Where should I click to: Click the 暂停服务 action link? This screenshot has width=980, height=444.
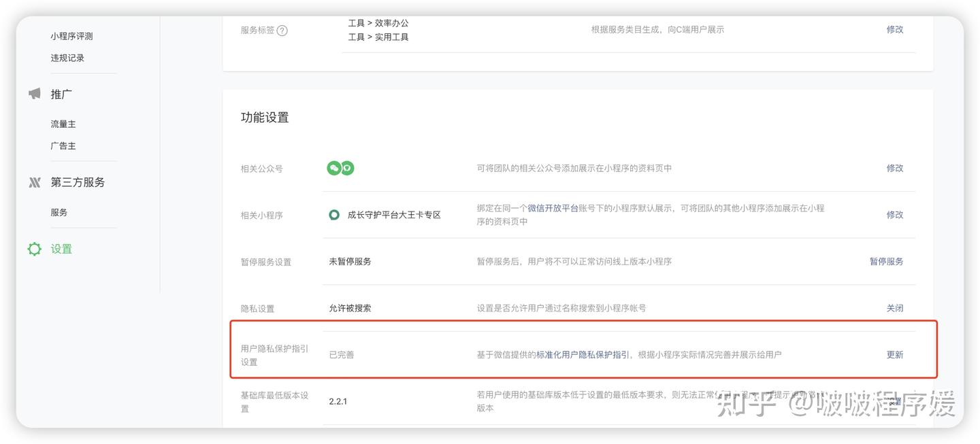tap(886, 260)
